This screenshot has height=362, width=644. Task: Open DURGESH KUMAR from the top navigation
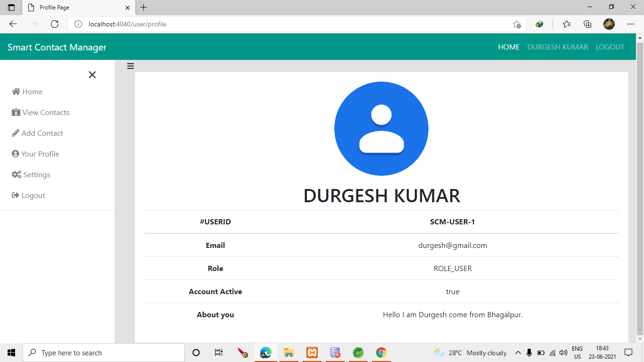(558, 47)
